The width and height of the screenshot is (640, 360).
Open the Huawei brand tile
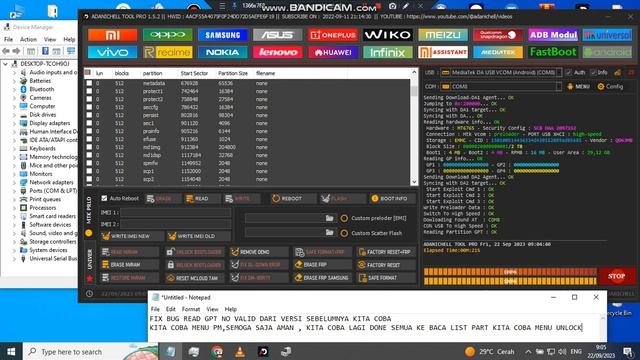[x=333, y=52]
